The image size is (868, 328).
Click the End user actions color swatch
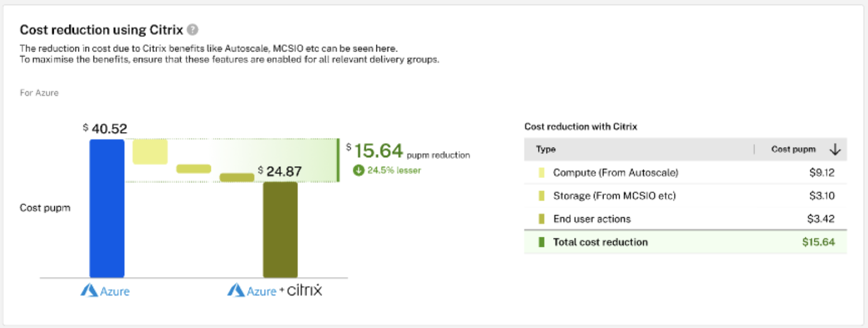coord(541,219)
